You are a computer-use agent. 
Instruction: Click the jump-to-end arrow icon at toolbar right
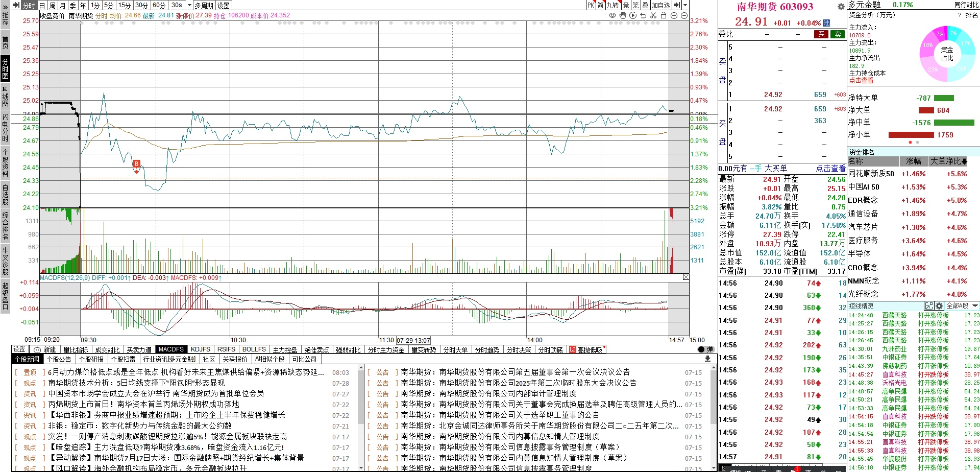click(677, 5)
